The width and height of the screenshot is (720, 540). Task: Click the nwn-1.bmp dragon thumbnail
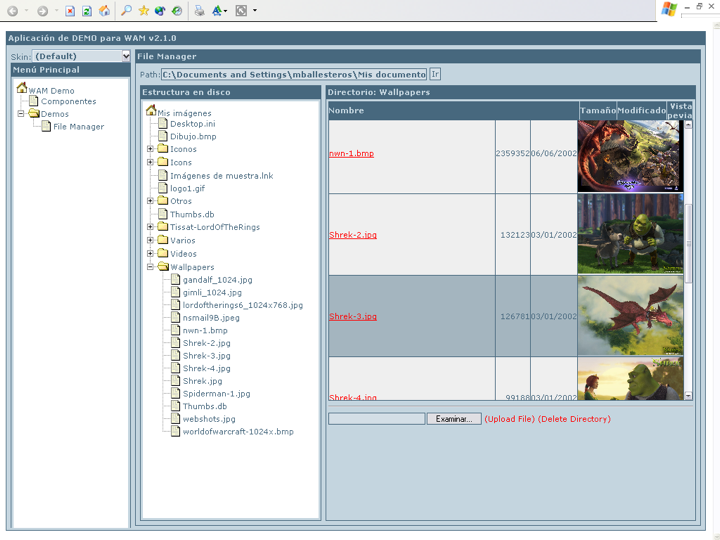(x=630, y=156)
